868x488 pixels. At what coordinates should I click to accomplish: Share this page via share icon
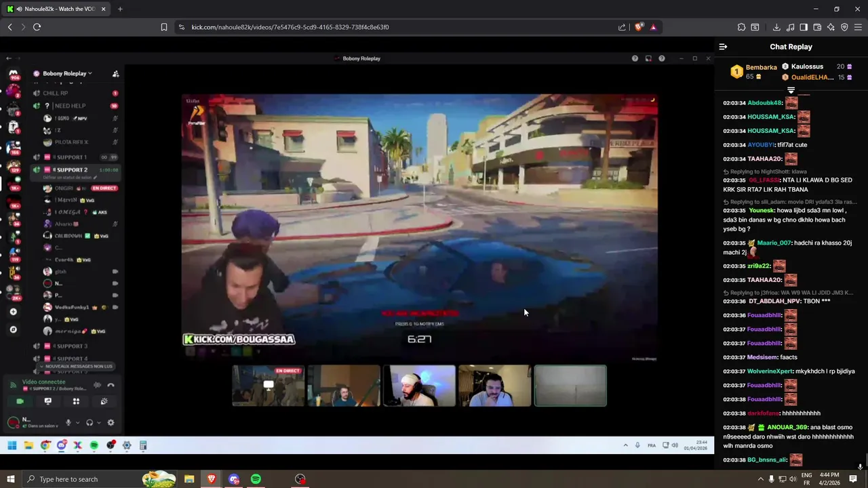[622, 27]
